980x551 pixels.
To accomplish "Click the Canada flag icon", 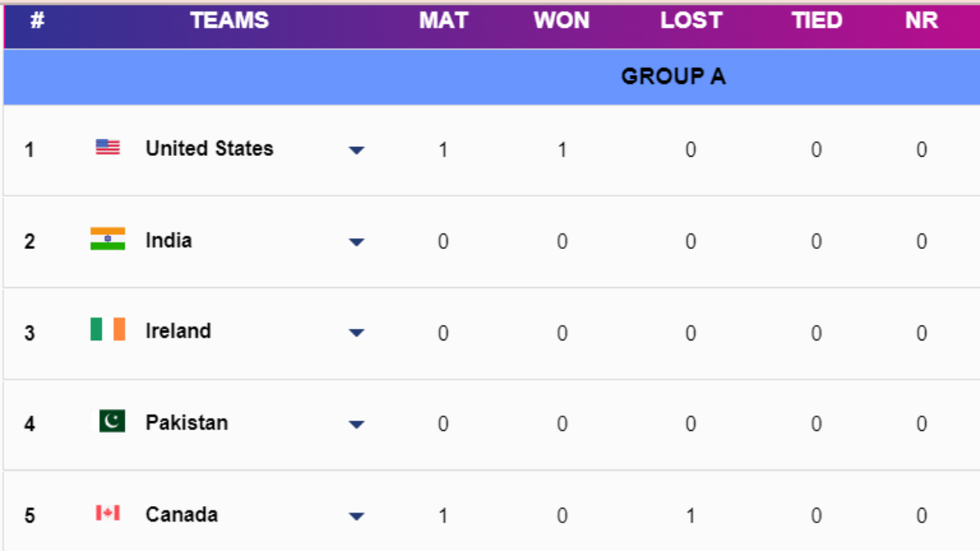I will (x=108, y=513).
